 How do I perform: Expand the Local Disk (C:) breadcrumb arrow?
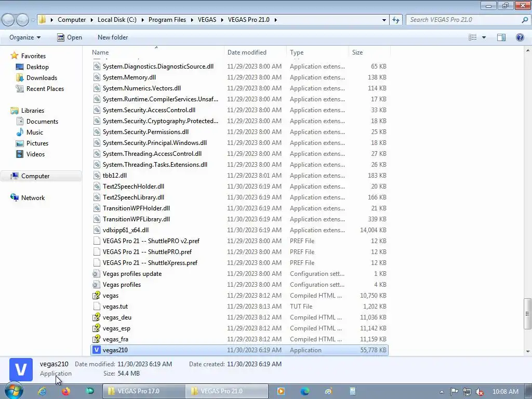coord(142,20)
